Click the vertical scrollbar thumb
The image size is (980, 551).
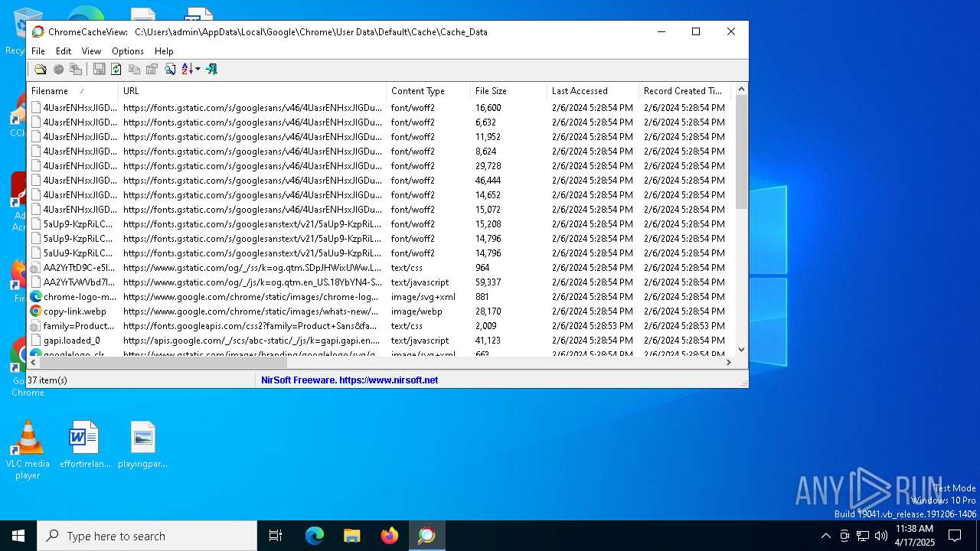[x=741, y=152]
